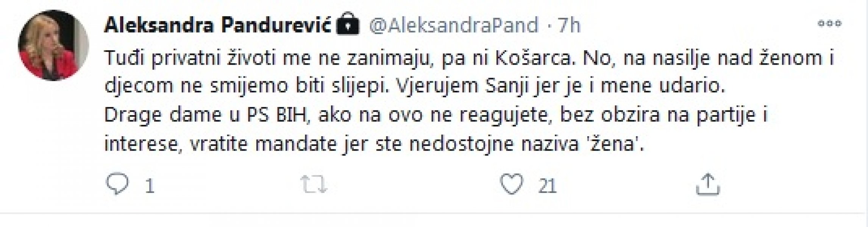
Task: Like the tweet with the heart icon
Action: (x=512, y=185)
